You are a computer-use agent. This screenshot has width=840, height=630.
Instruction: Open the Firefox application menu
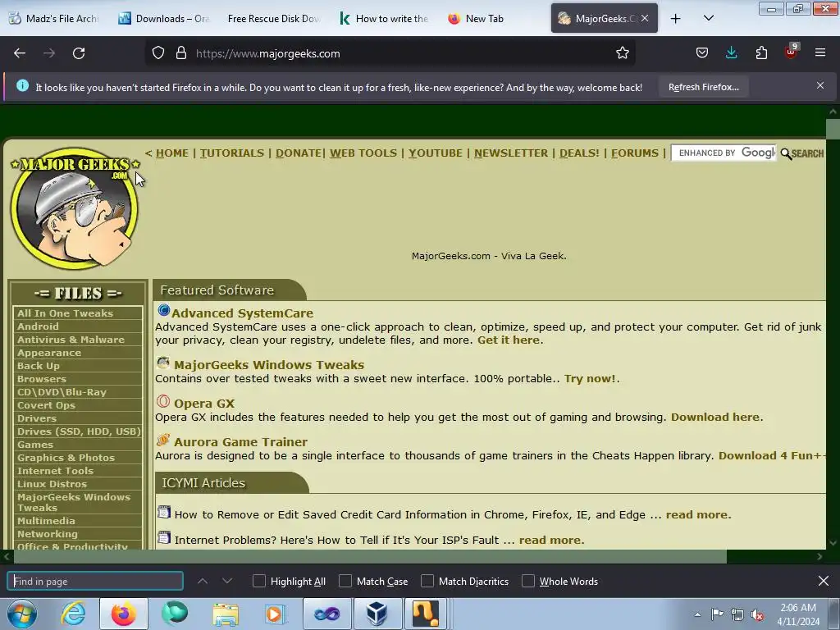(819, 53)
